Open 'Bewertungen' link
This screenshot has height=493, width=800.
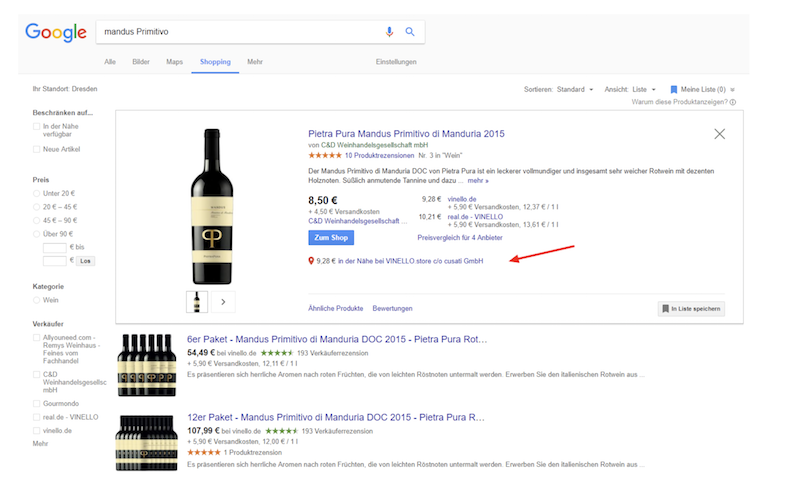point(392,308)
